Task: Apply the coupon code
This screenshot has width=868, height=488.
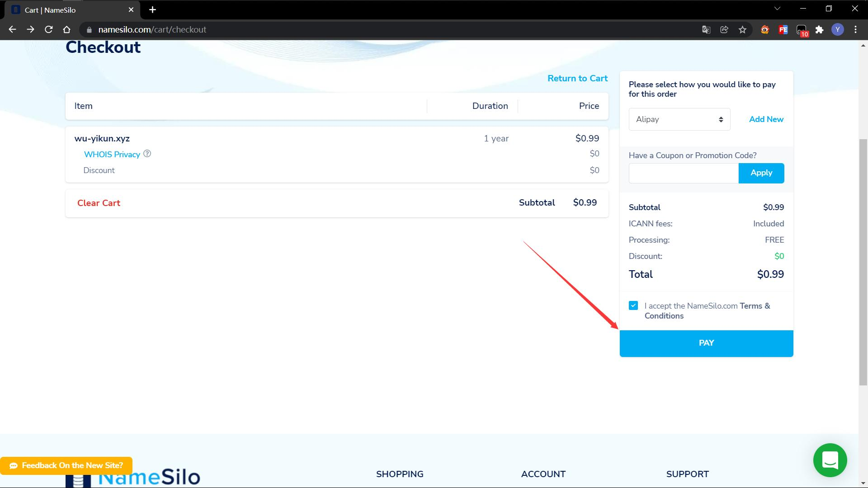Action: click(x=761, y=173)
